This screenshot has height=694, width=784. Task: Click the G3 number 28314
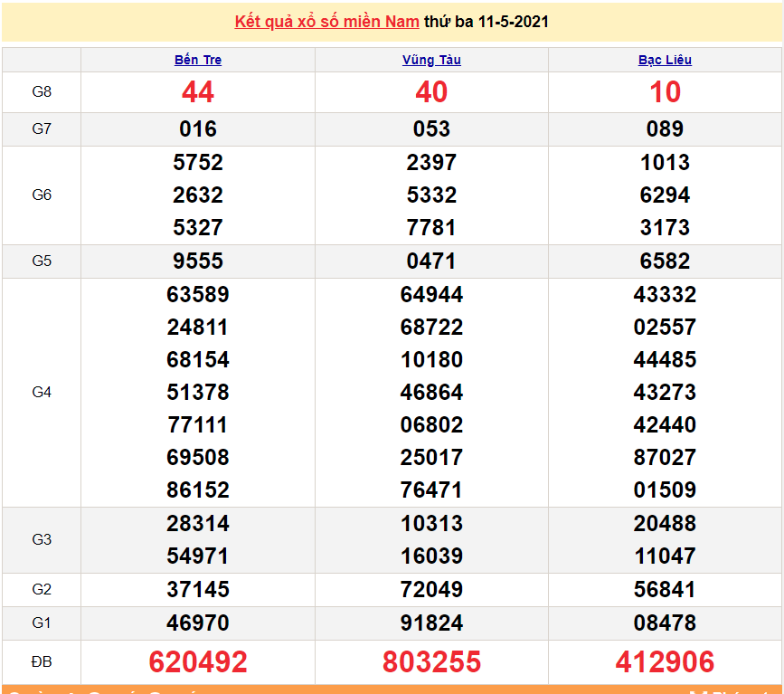click(198, 524)
